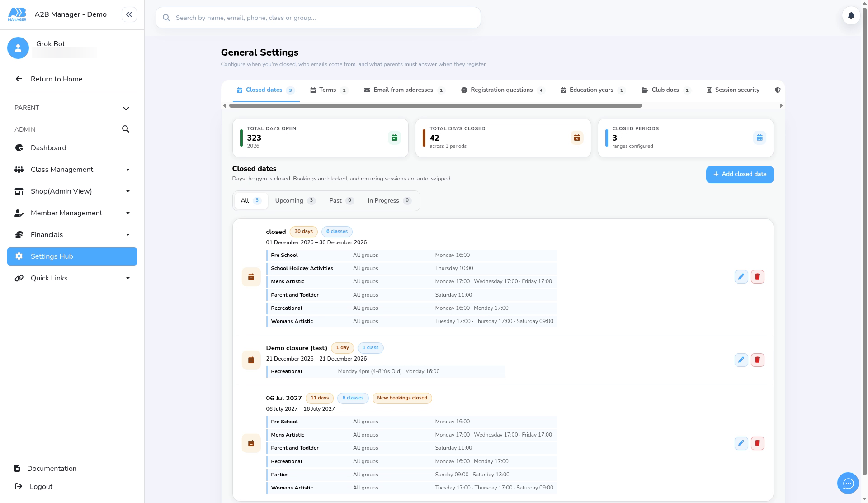Click the horizontal tabs scrollbar
The image size is (868, 503).
[x=435, y=105]
